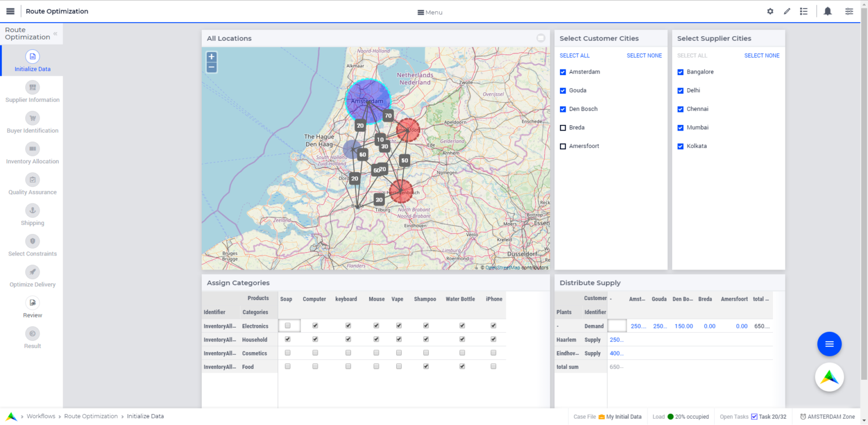Select the Optimize Delivery rocket icon
The image size is (868, 425).
point(32,272)
